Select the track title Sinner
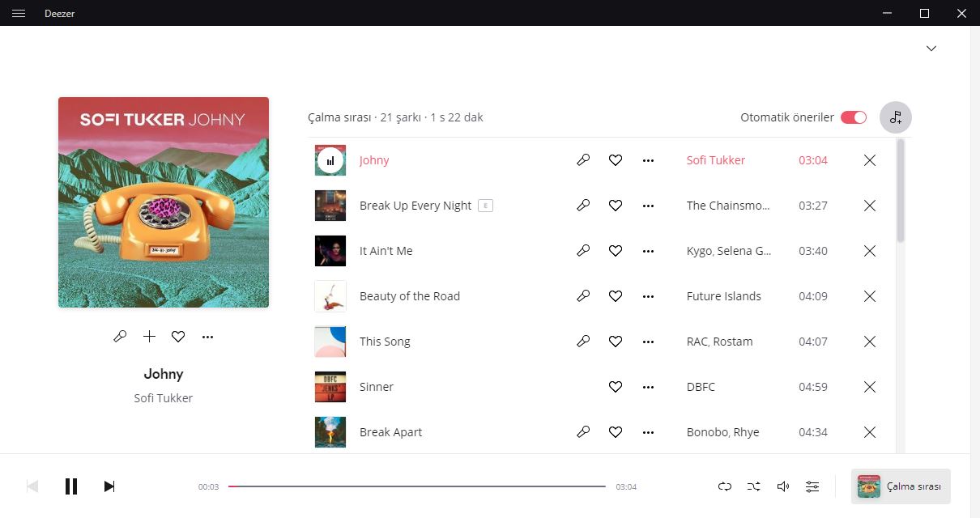Image resolution: width=980 pixels, height=518 pixels. pos(377,387)
